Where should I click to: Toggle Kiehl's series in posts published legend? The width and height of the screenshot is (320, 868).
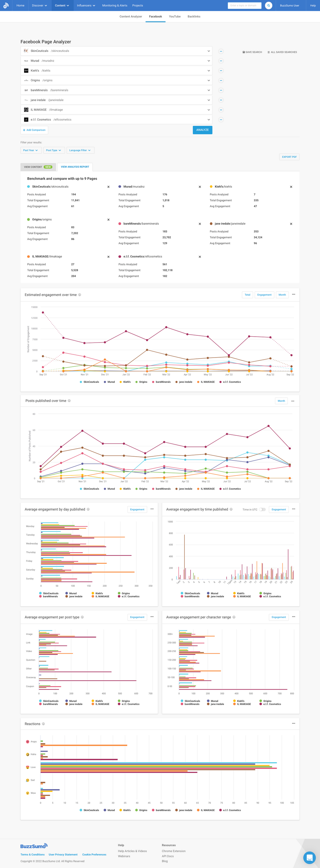(125, 489)
